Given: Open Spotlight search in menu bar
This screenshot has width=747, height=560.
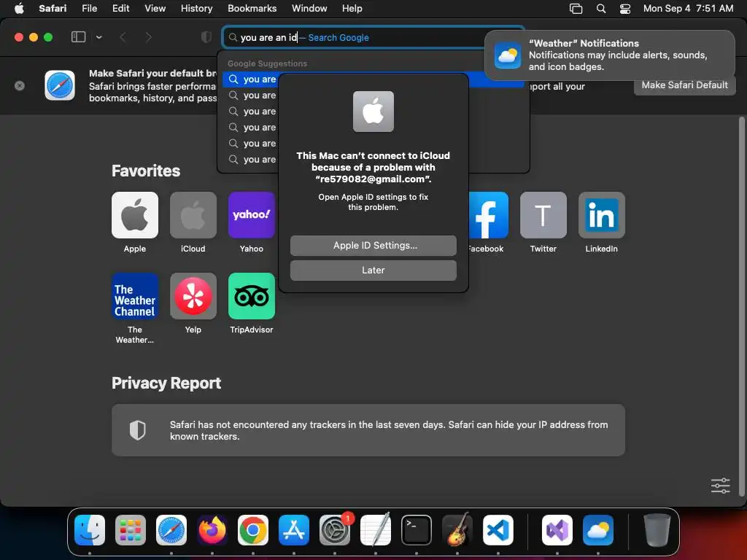Looking at the screenshot, I should pos(601,9).
